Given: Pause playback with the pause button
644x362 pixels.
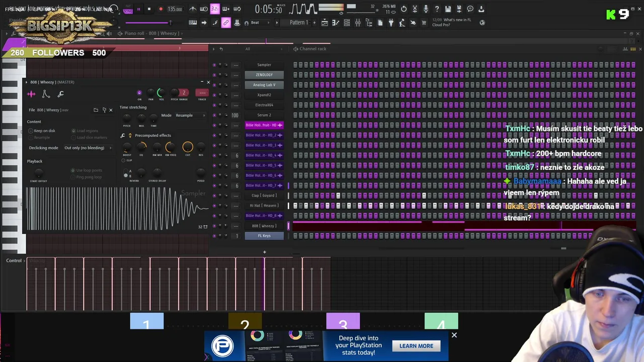Looking at the screenshot, I should pos(138,9).
